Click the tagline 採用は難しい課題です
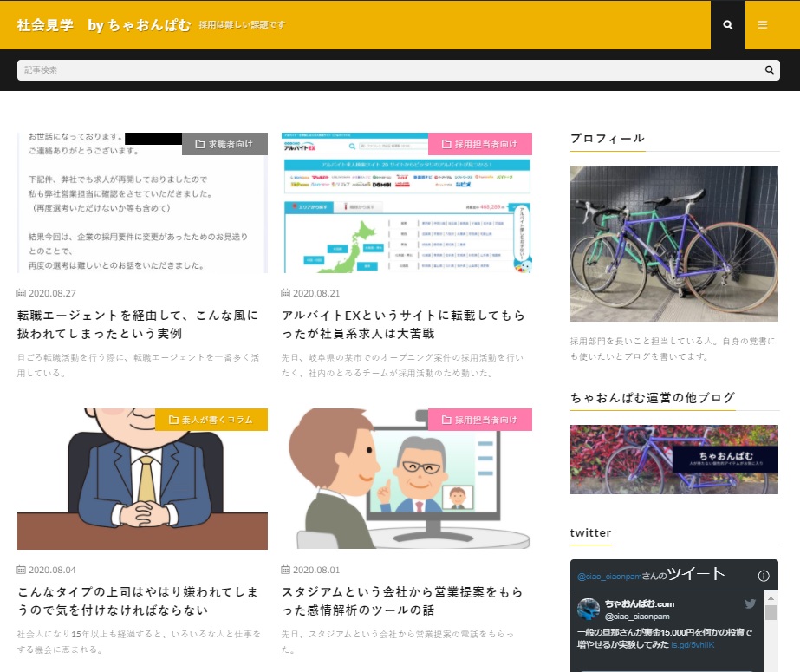This screenshot has height=672, width=800. click(x=242, y=25)
